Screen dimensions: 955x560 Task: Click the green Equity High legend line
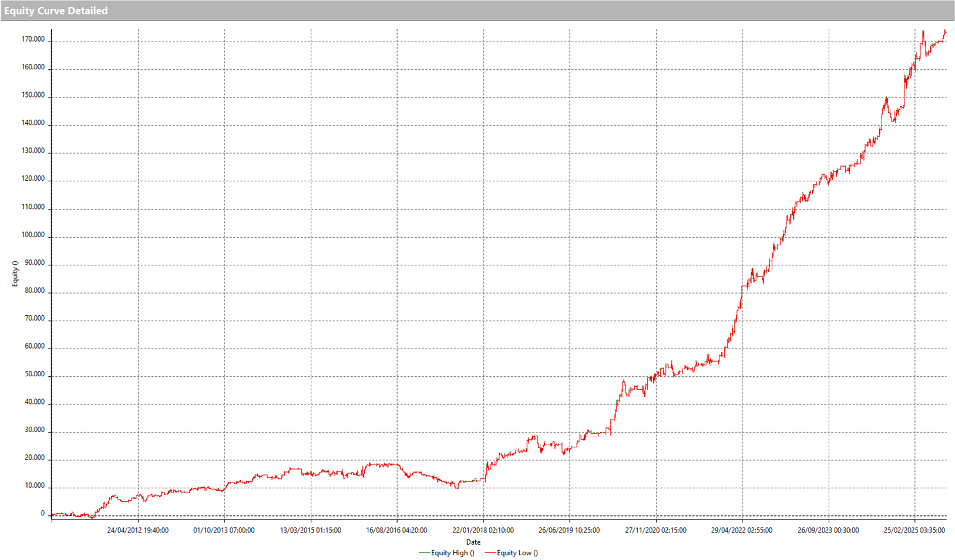point(424,553)
